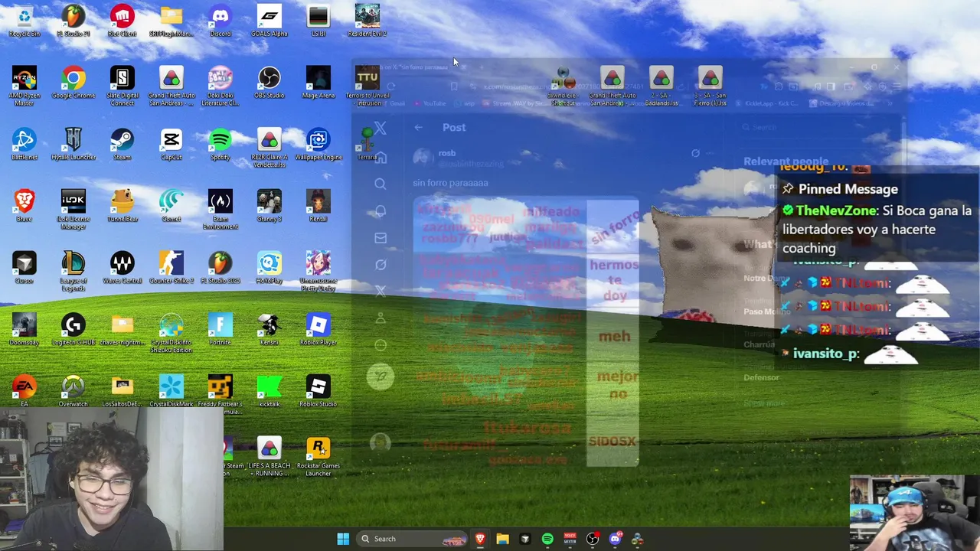Open the Riot Client desktop shortcut
Screen dimensions: 980x551
tap(122, 21)
